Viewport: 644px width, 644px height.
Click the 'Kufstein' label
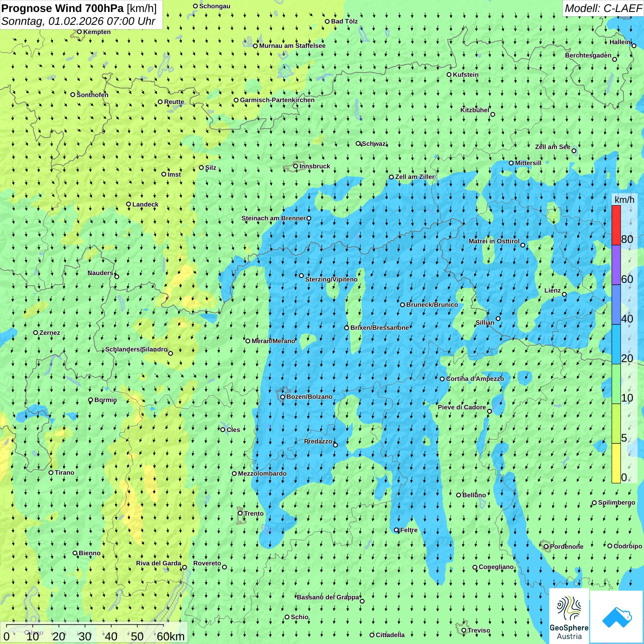(466, 75)
